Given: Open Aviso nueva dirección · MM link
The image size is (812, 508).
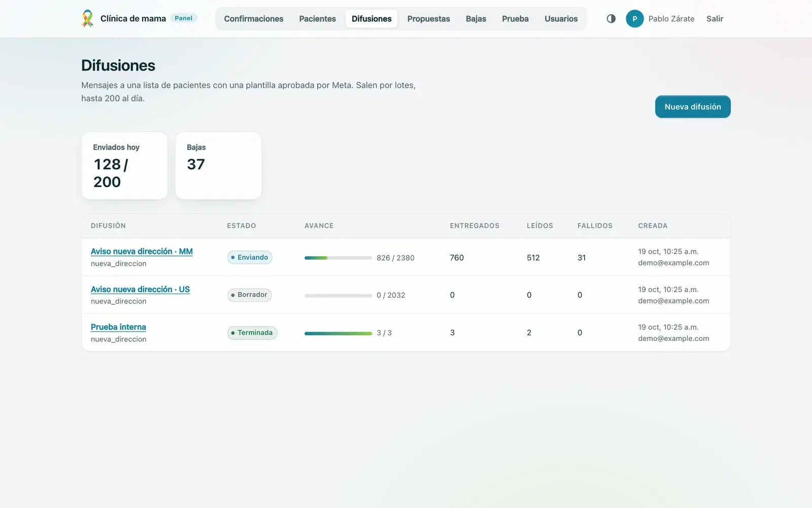Looking at the screenshot, I should coord(142,251).
